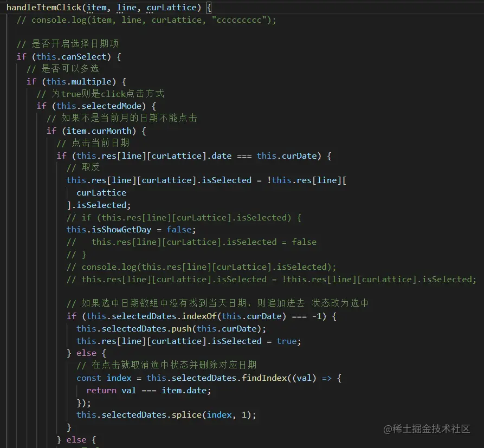Click the comment 点击当前日期
The image size is (484, 448).
pos(93,143)
